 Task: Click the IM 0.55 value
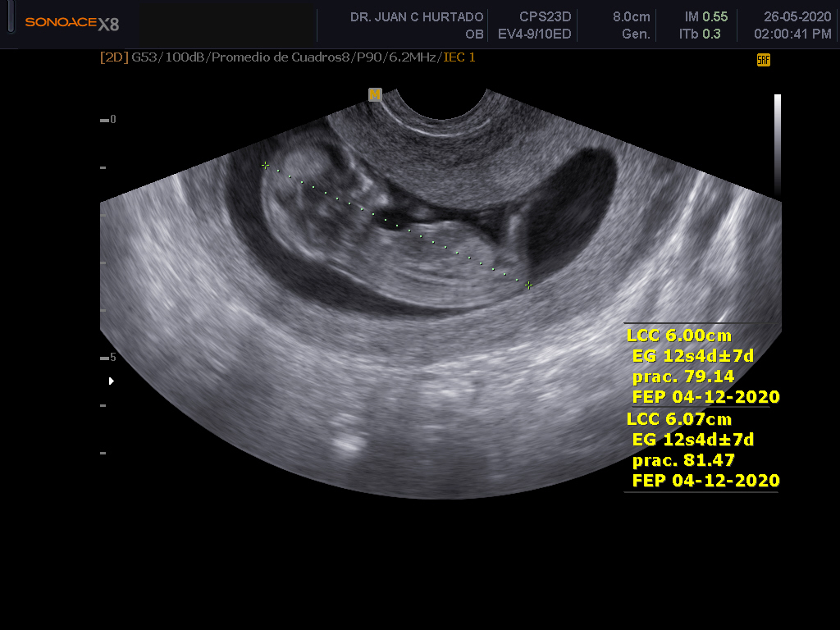click(x=706, y=17)
